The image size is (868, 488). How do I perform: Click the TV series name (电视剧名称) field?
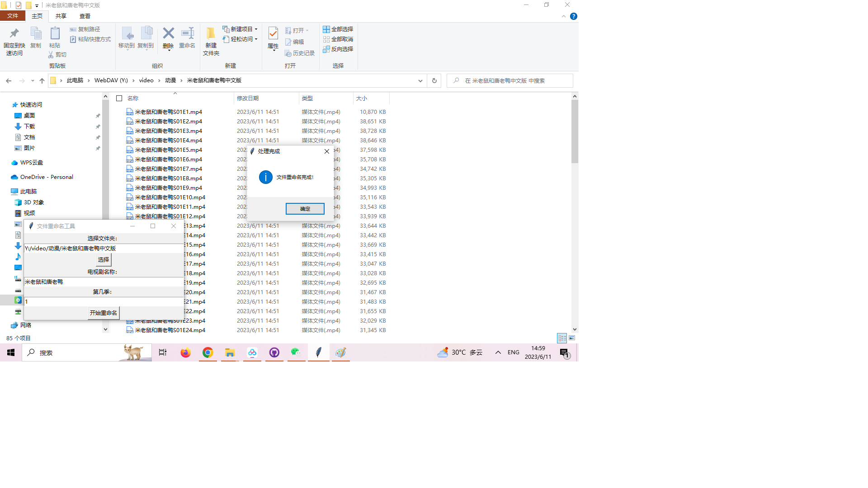click(103, 282)
